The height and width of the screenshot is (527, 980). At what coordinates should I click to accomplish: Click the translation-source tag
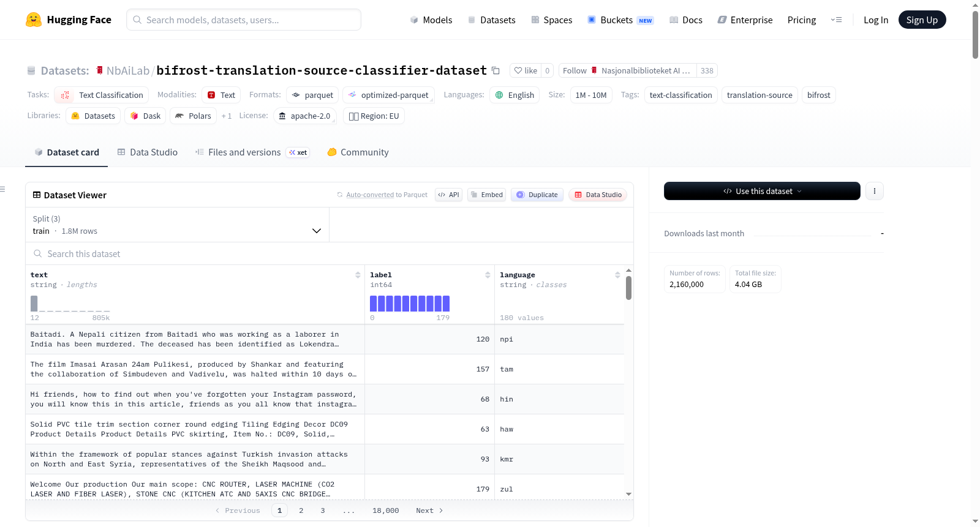click(x=759, y=95)
